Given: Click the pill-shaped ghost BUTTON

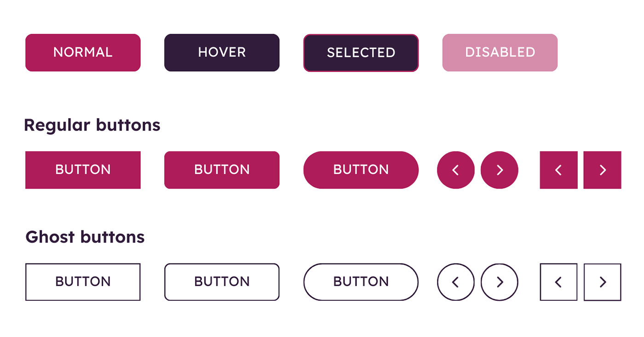Looking at the screenshot, I should [361, 282].
